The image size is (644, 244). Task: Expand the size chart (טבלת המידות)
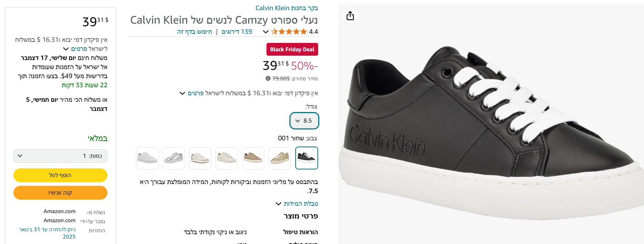pos(297,204)
